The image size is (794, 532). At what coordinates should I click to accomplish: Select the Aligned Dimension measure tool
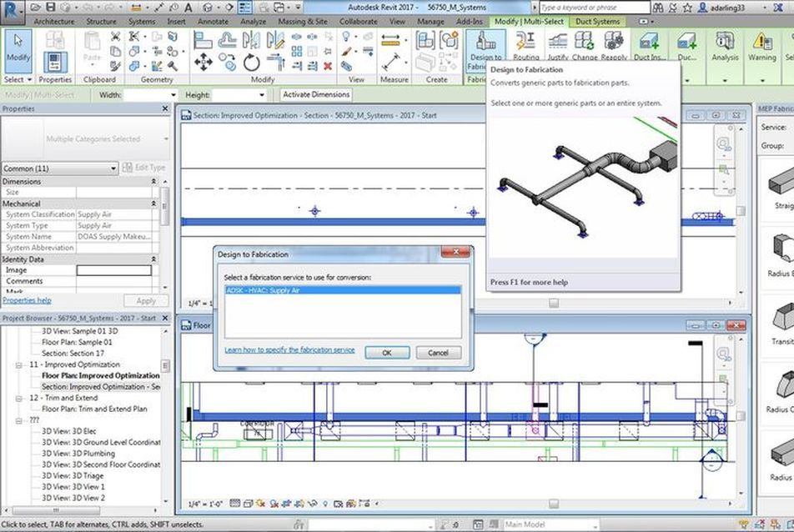390,40
